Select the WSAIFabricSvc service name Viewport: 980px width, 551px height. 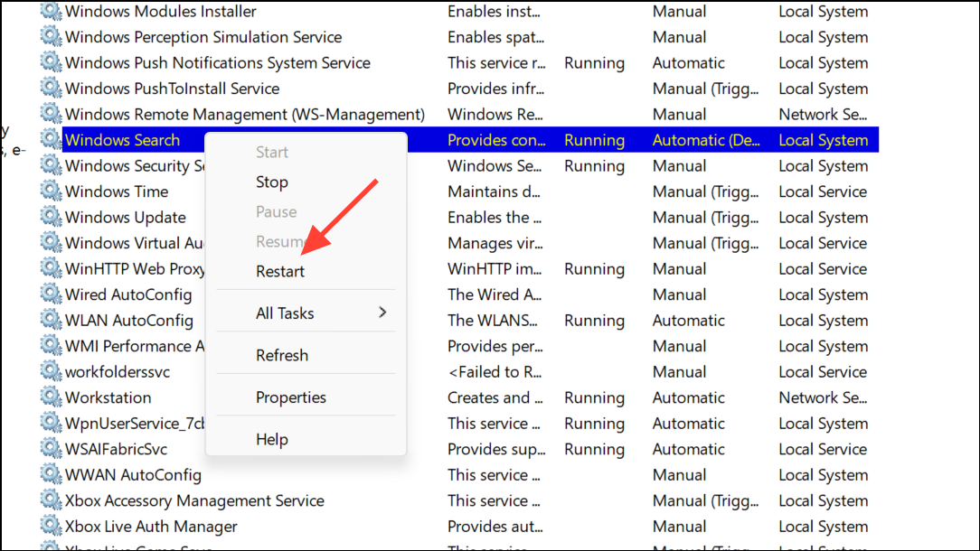[x=117, y=449]
